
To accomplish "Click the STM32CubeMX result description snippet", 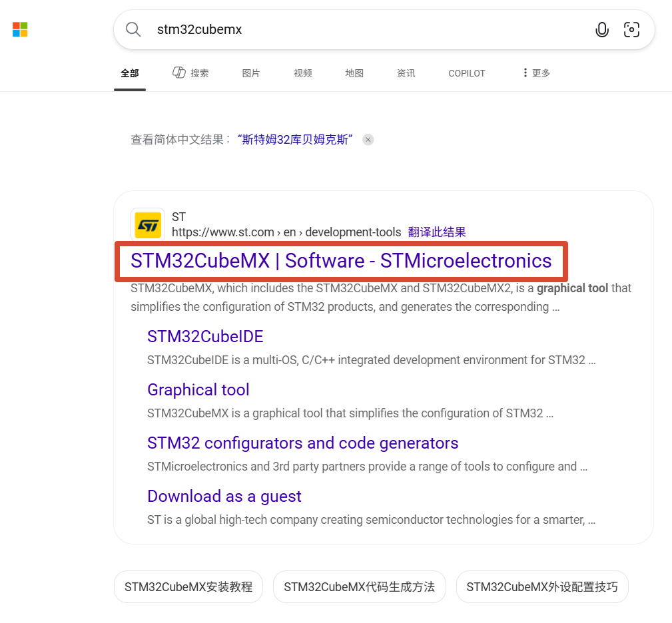I will 381,297.
